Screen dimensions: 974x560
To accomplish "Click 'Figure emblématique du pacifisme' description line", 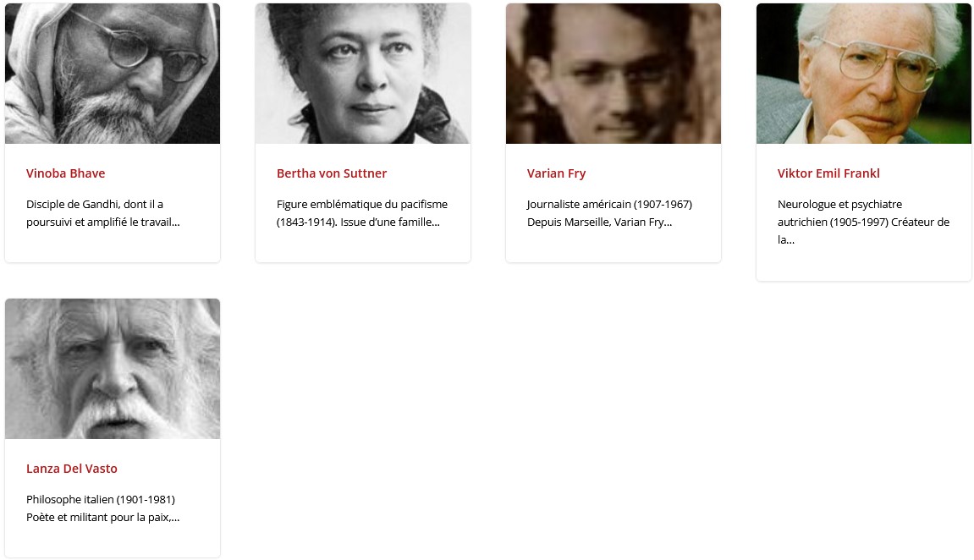I will (362, 204).
